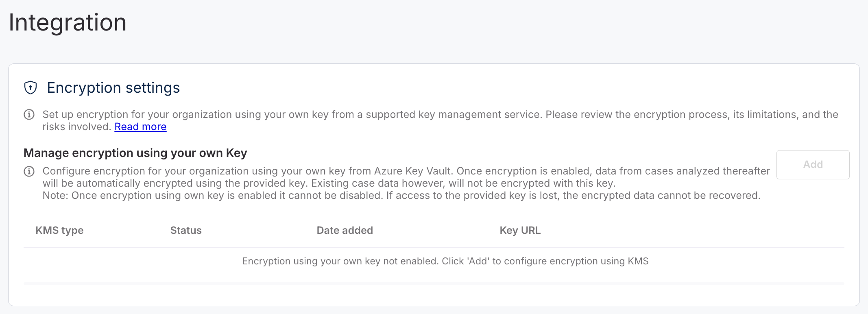Select the Status column header
The image size is (868, 314).
(186, 231)
